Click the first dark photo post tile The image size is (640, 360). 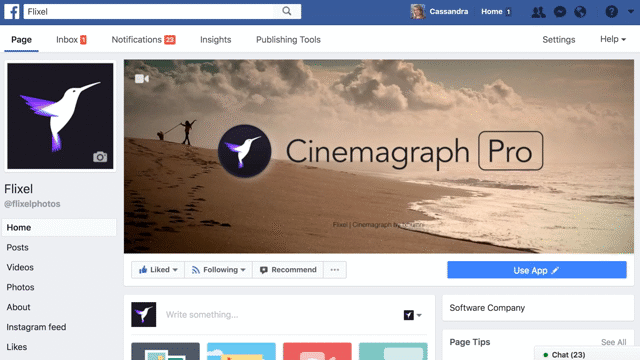point(165,351)
